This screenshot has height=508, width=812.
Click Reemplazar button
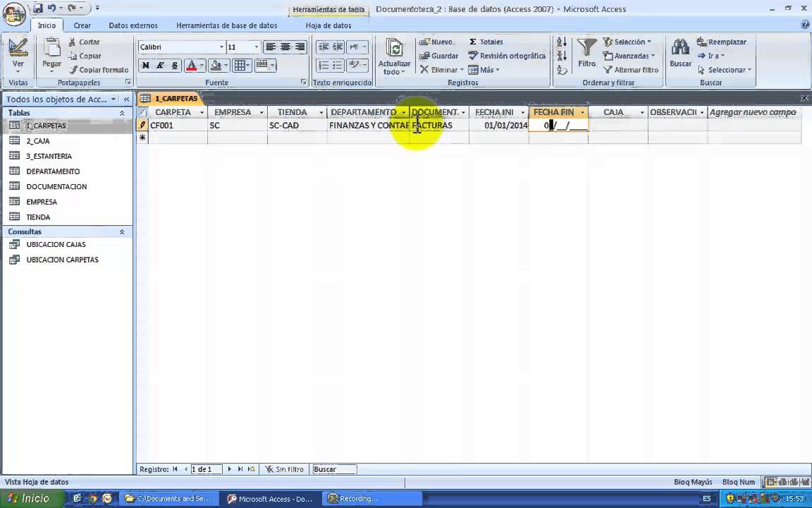[721, 42]
